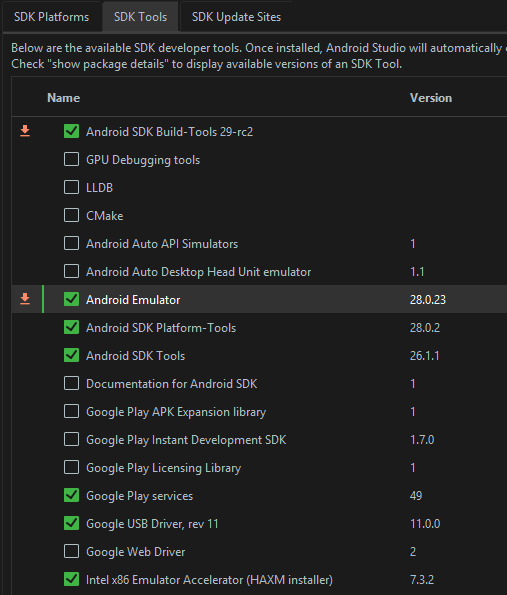Click the download icon beside Android Emulator
Viewport: 507px width, 595px height.
point(25,299)
